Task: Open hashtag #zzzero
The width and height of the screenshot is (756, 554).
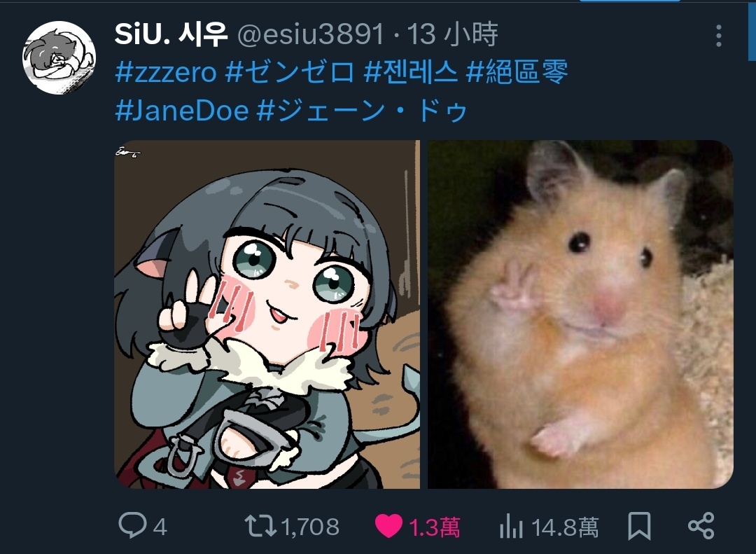Action: click(167, 72)
